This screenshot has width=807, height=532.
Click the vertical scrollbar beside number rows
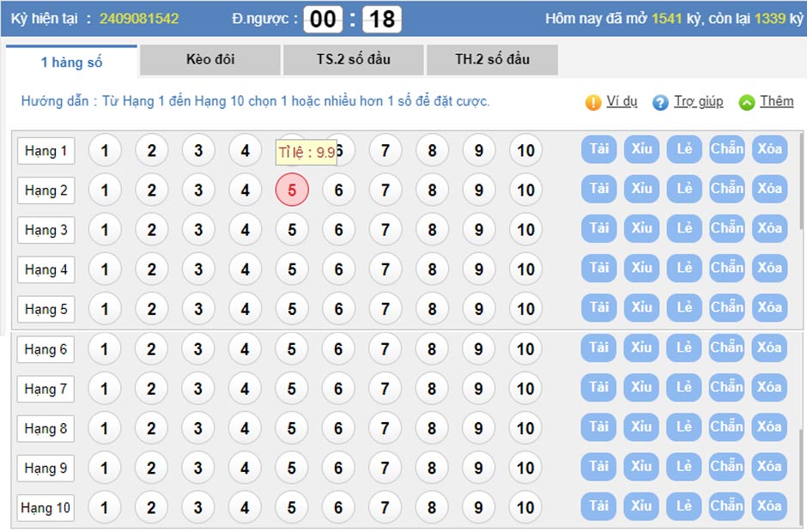pos(801,180)
